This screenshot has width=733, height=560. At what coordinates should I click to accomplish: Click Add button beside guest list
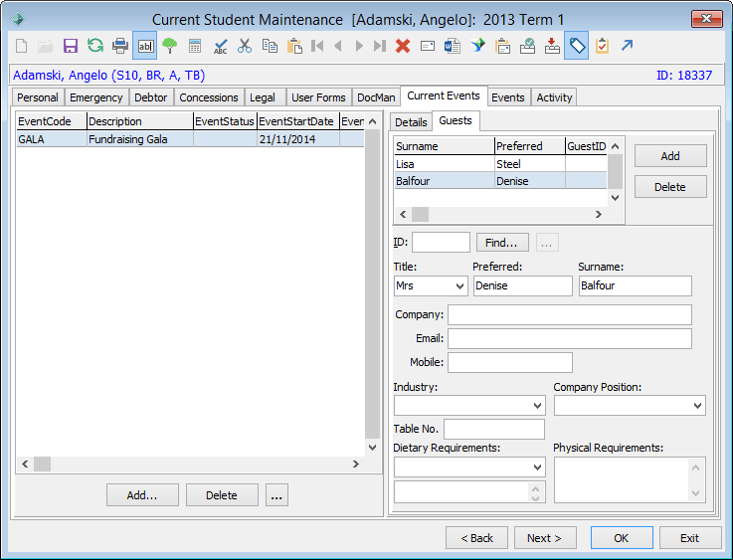click(670, 156)
